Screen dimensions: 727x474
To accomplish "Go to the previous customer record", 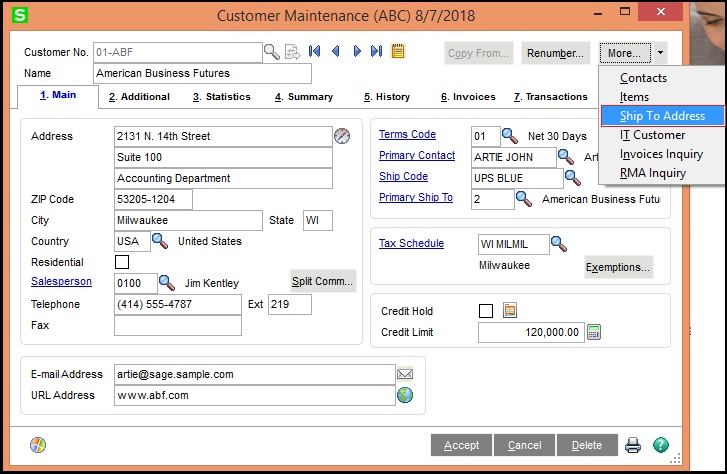I will 336,51.
